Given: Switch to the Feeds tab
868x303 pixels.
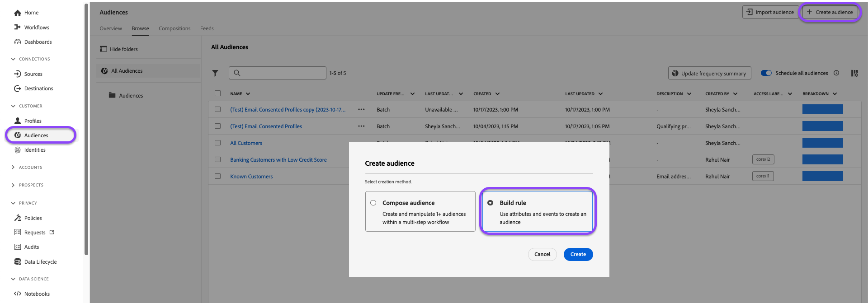Looking at the screenshot, I should tap(207, 28).
